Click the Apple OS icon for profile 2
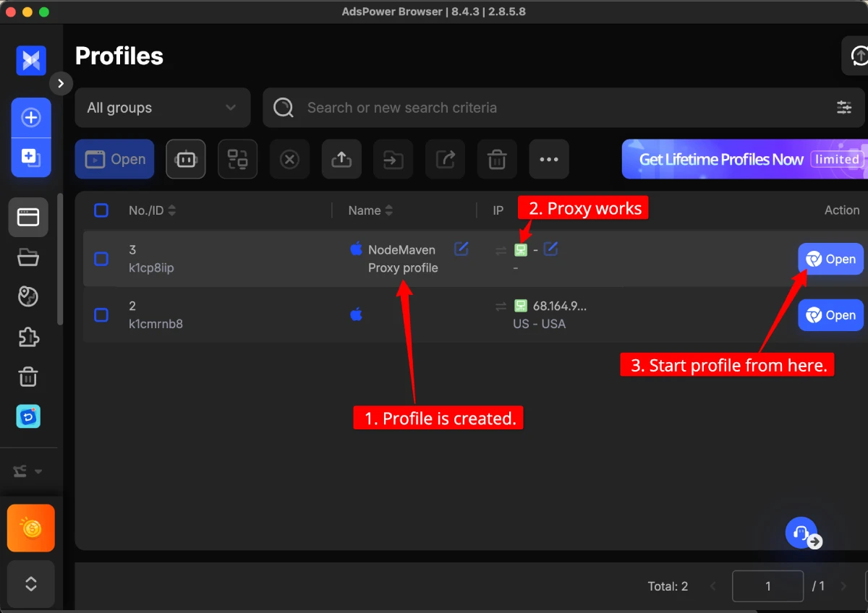The width and height of the screenshot is (868, 613). (356, 314)
